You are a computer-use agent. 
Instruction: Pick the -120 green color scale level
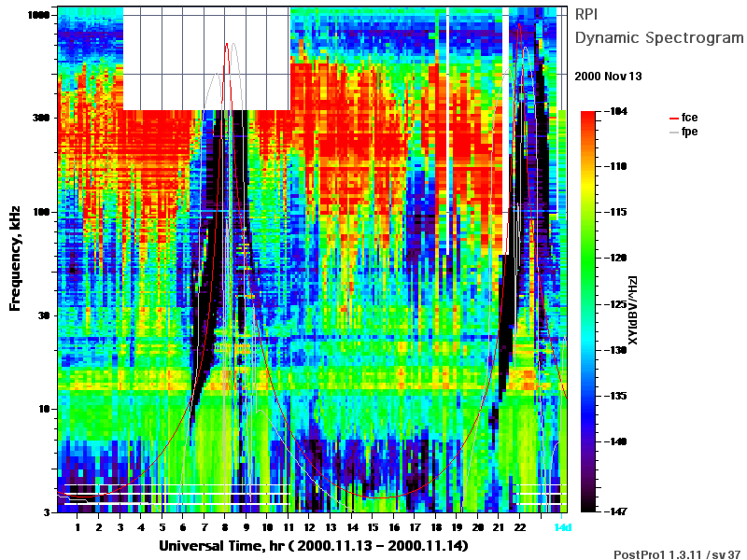(615, 258)
